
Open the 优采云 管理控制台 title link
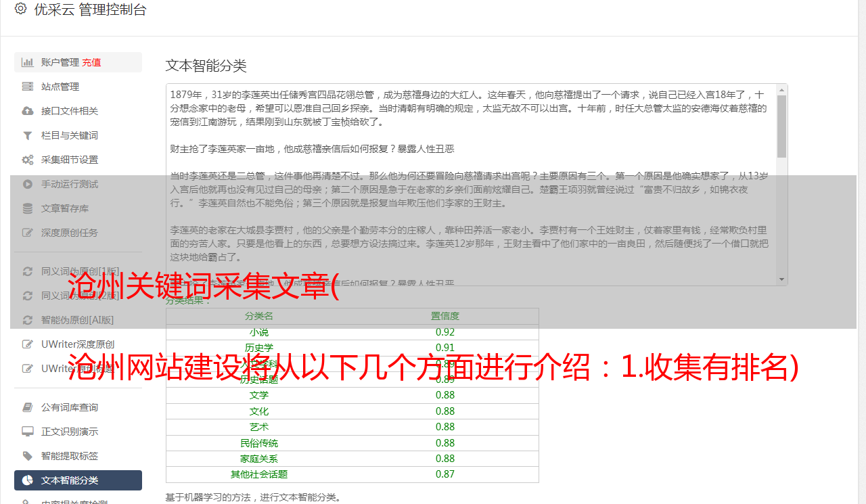click(90, 9)
